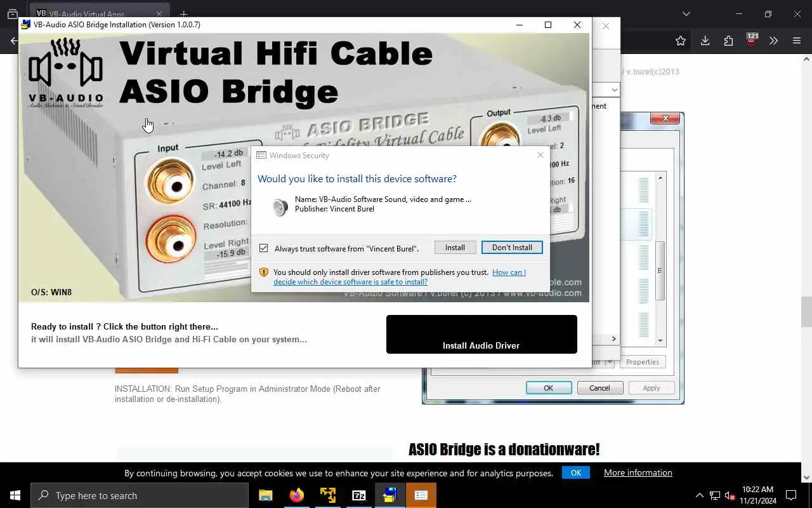
Task: Close the ASIO Bridge Installation window
Action: pyautogui.click(x=577, y=25)
